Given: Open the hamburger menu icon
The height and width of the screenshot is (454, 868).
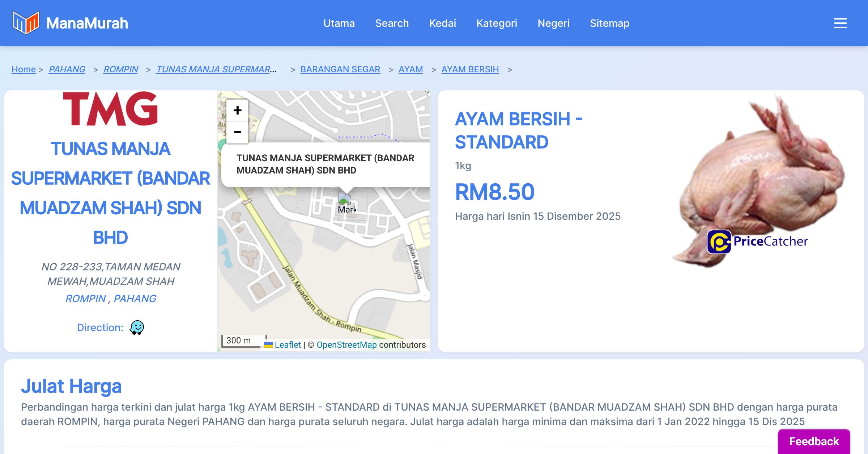Looking at the screenshot, I should (x=840, y=23).
